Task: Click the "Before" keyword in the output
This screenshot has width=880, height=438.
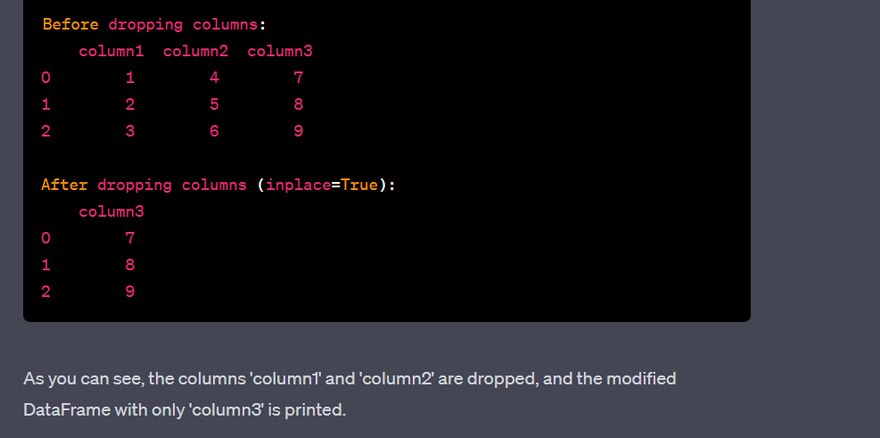Action: click(x=70, y=24)
